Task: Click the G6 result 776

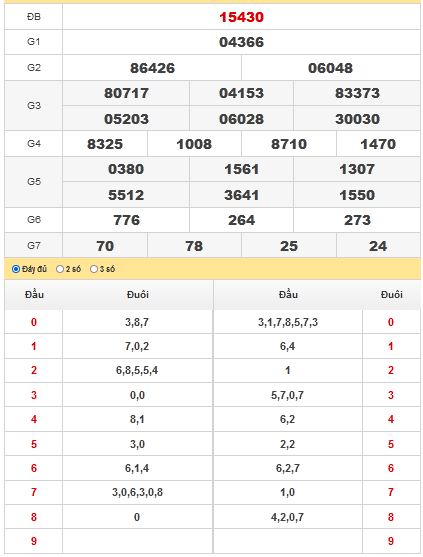Action: (x=126, y=220)
